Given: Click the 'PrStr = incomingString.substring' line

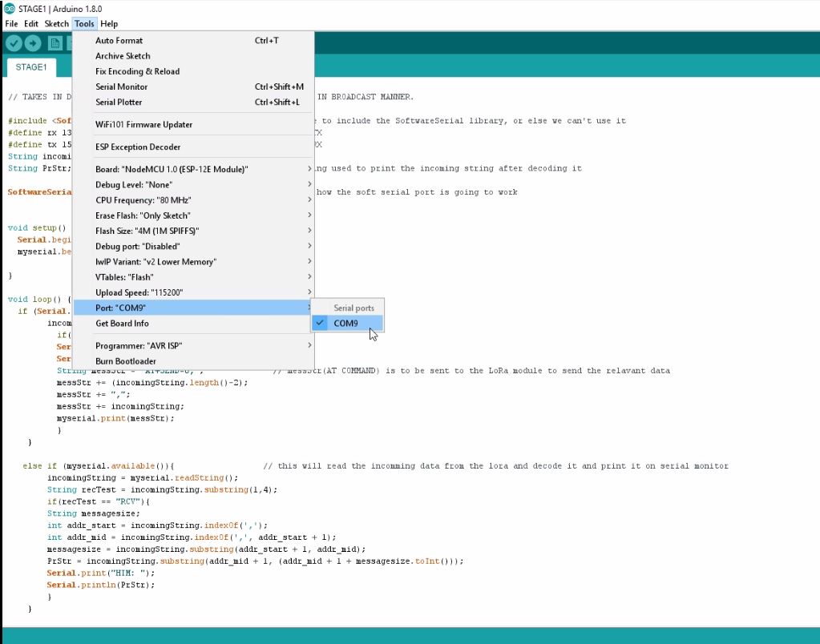Looking at the screenshot, I should coord(255,561).
